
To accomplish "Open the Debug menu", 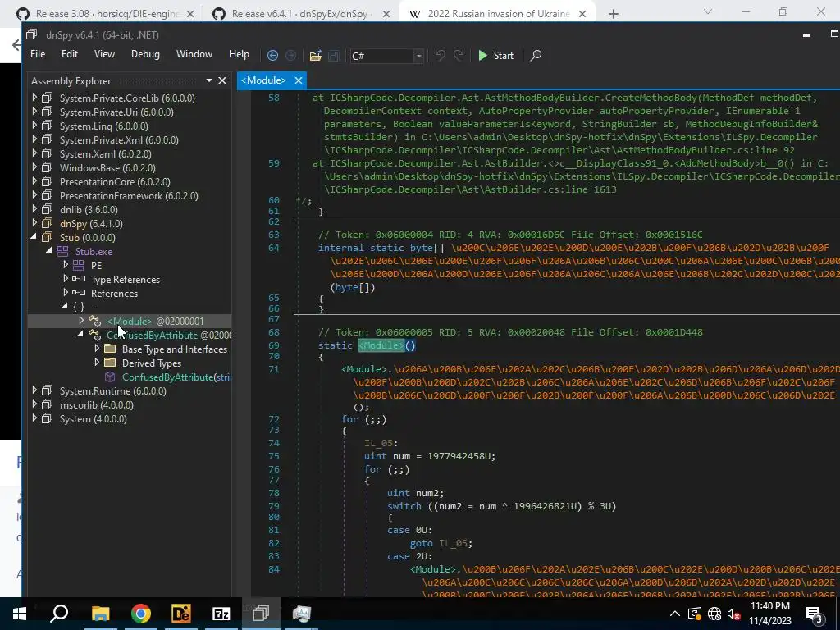I will coord(145,54).
